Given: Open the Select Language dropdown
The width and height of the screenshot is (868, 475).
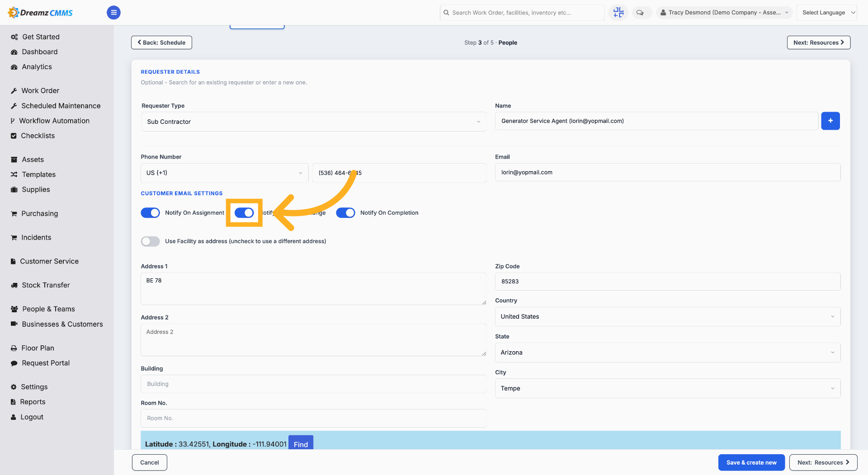Looking at the screenshot, I should pyautogui.click(x=826, y=13).
